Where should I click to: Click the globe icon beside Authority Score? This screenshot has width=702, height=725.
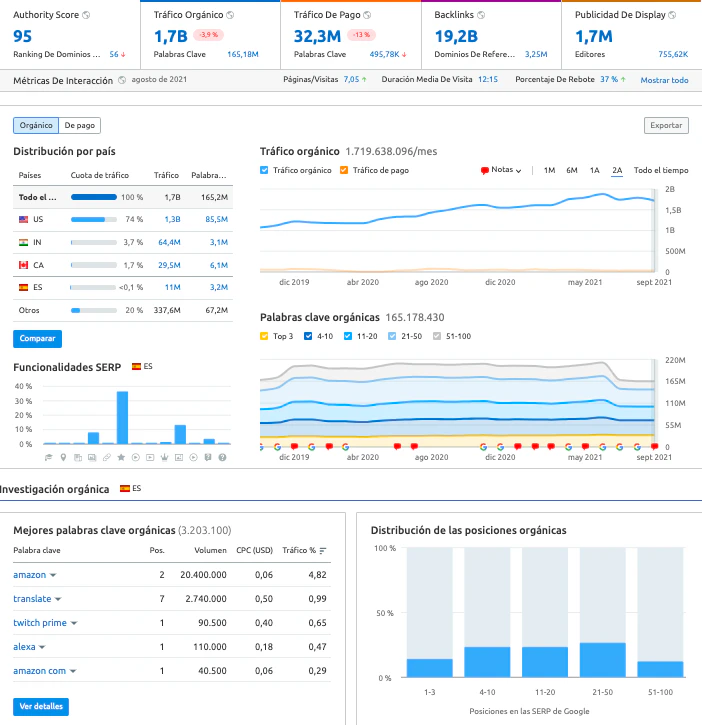(86, 15)
